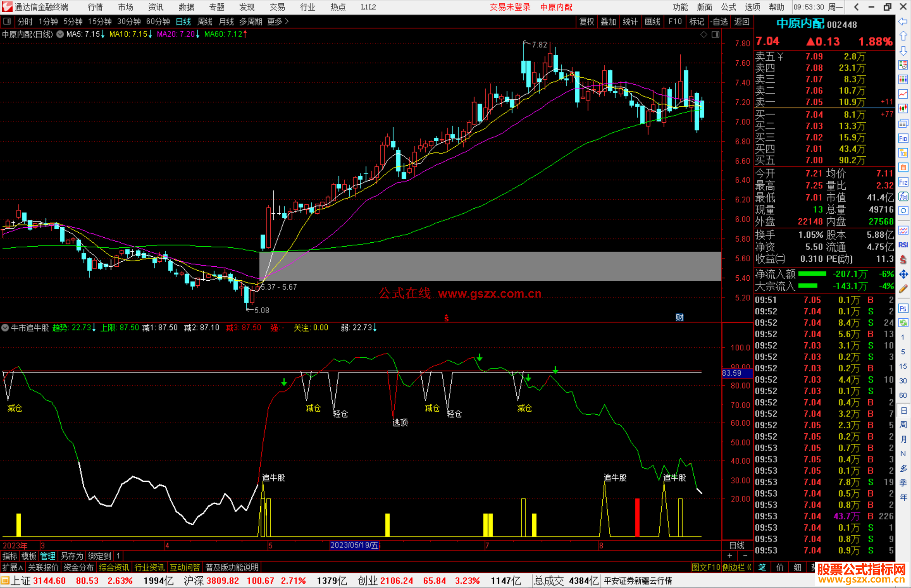The image size is (911, 588).
Task: Click the 财 marker on the chart
Action: [x=679, y=317]
